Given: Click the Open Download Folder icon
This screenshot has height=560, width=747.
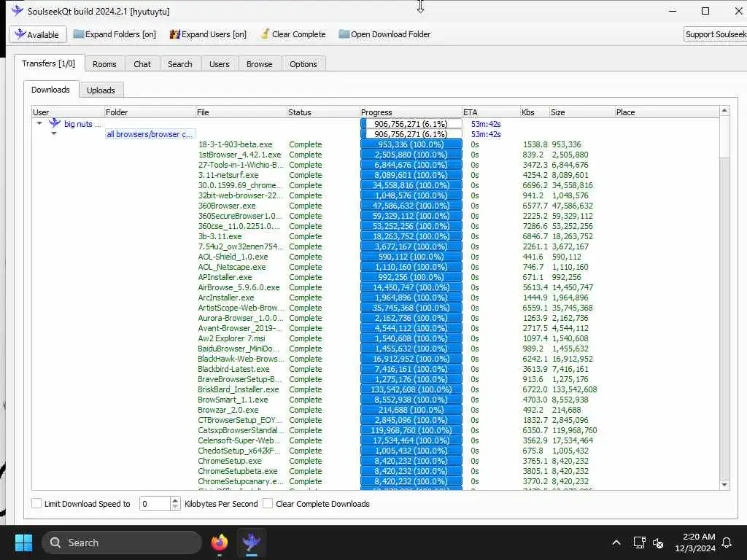Looking at the screenshot, I should tap(344, 34).
